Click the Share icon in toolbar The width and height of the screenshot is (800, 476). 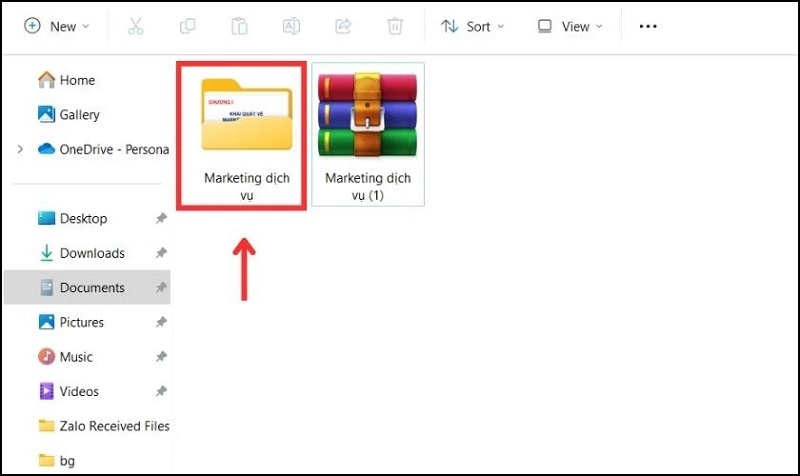[x=343, y=27]
